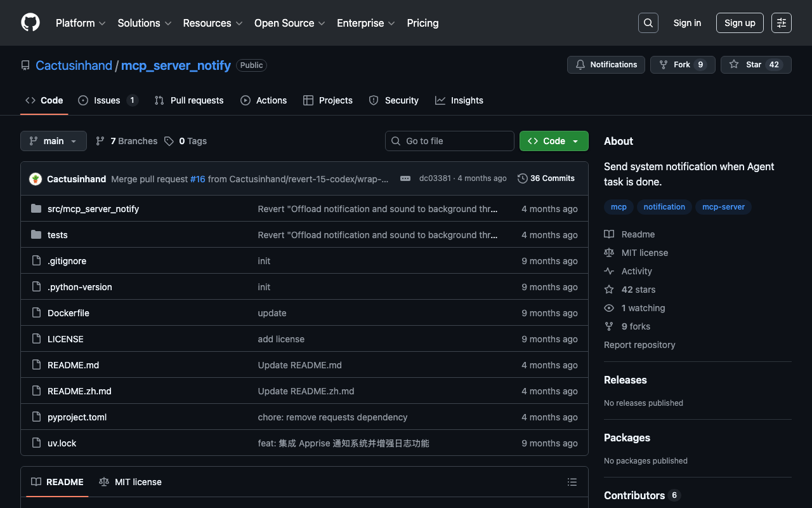Switch to the Issues tab
This screenshot has height=508, width=812.
(107, 100)
